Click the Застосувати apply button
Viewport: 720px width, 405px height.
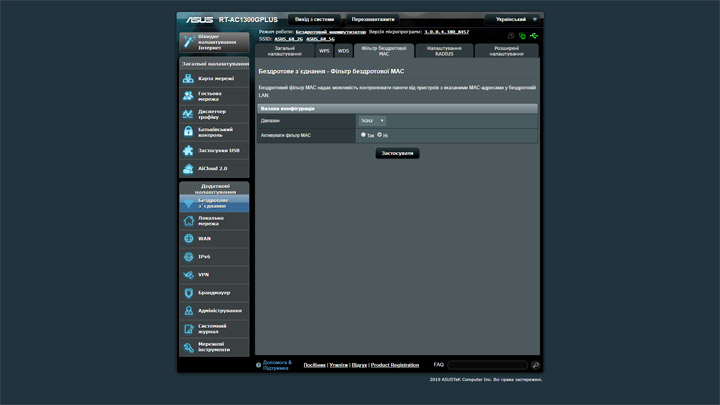tap(397, 153)
